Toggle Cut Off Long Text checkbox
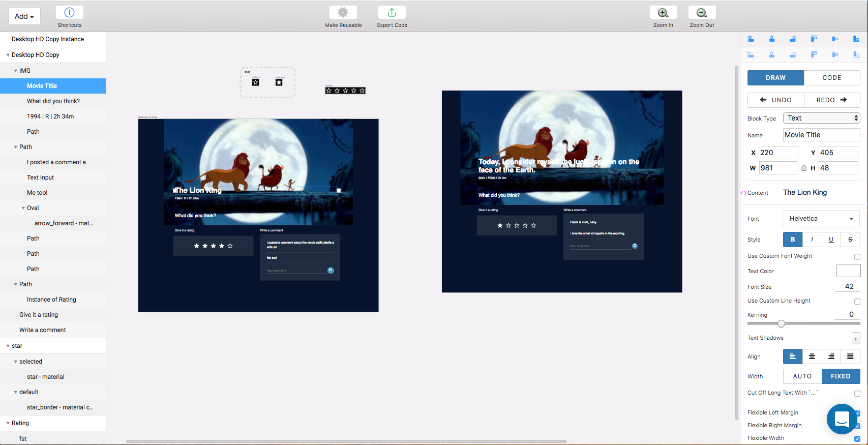 (857, 394)
